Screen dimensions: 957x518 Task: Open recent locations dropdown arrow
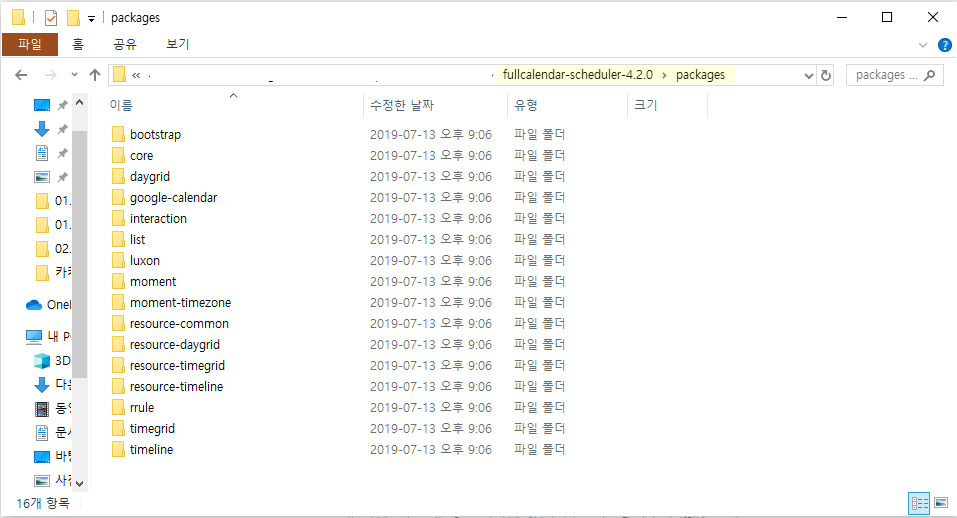(74, 74)
